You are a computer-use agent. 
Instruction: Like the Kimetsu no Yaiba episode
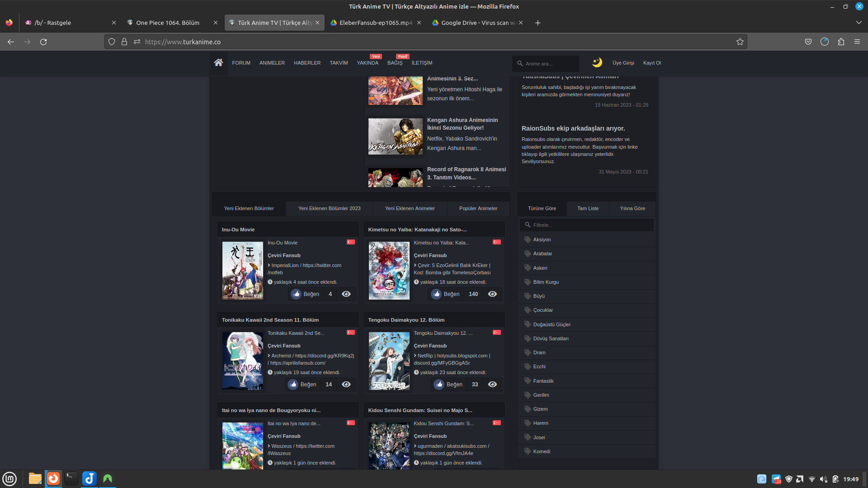pos(446,294)
